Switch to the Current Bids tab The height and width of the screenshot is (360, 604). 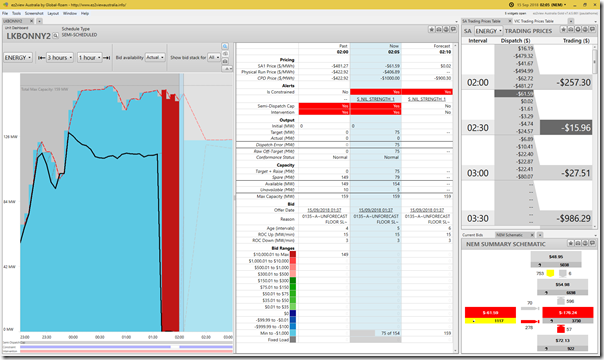pos(472,235)
